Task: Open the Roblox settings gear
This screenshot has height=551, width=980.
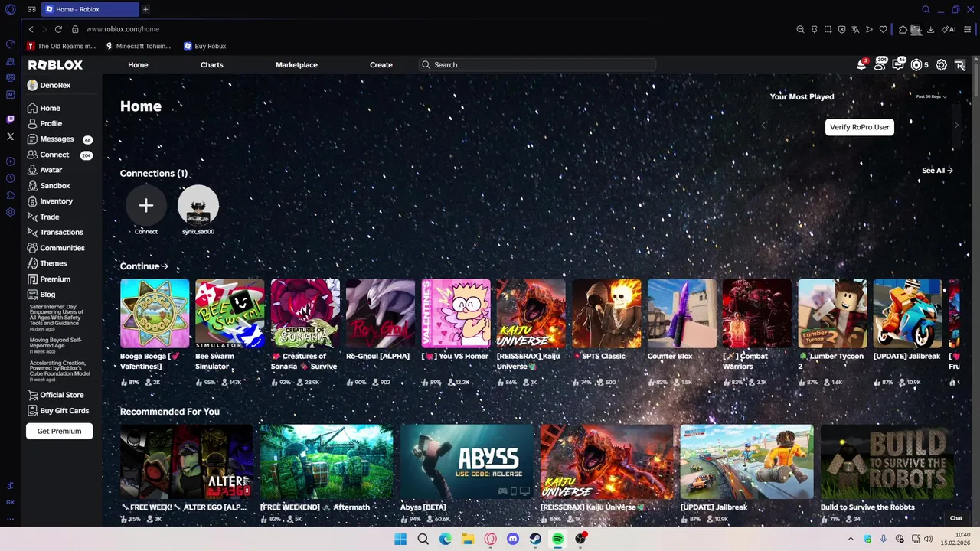Action: [x=942, y=65]
